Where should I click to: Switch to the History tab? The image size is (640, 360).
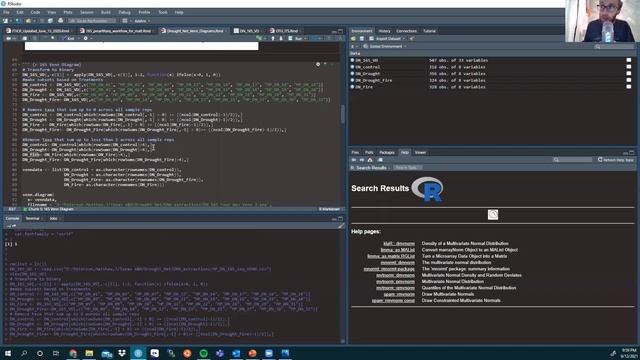[384, 31]
